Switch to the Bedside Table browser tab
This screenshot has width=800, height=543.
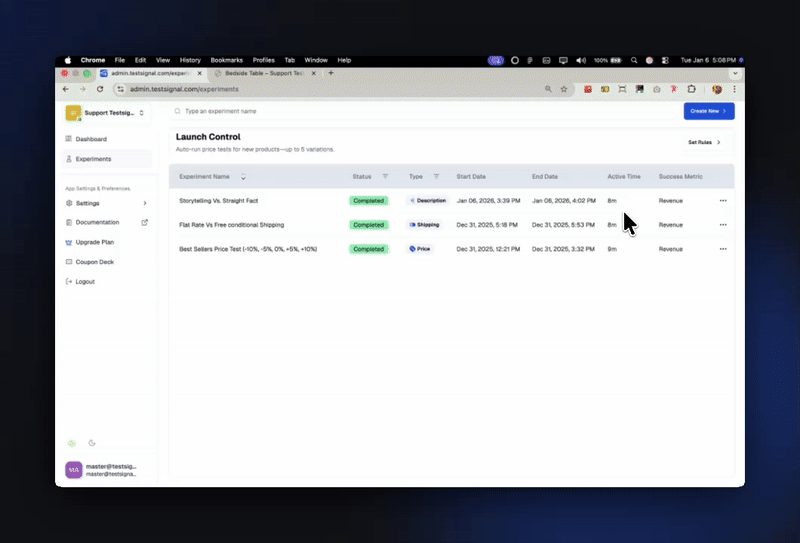click(265, 73)
